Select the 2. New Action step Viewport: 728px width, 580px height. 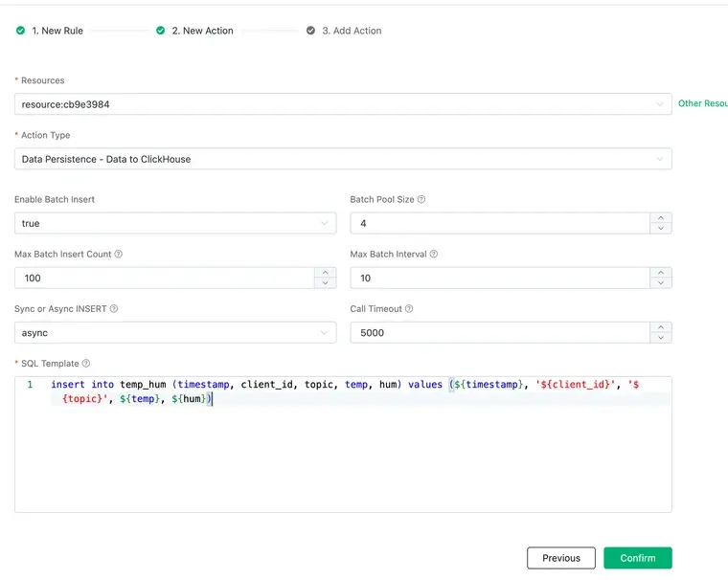click(202, 31)
